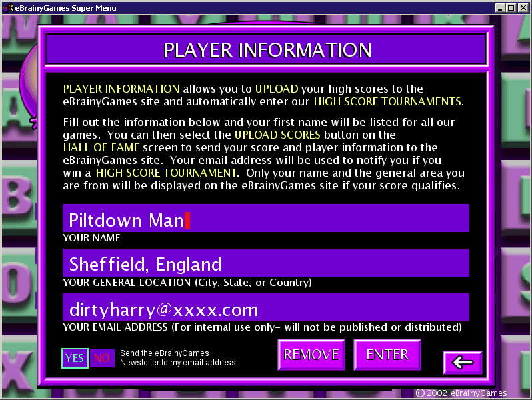Screen dimensions: 532x400
Task: Click the YOUR NAME label
Action: click(x=91, y=238)
